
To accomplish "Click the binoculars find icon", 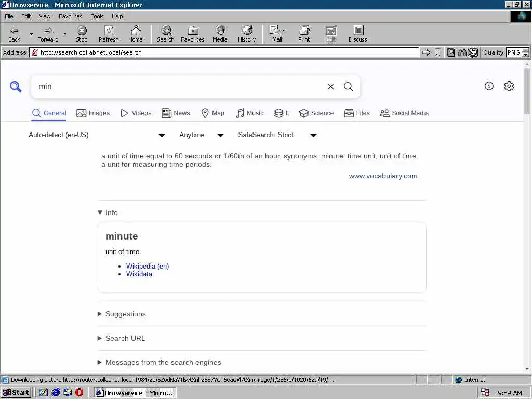I will pyautogui.click(x=462, y=52).
